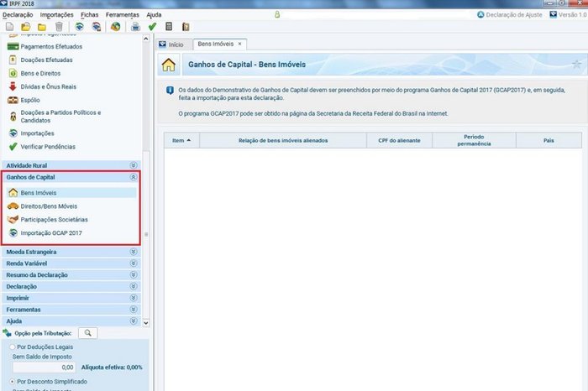Click the Importações arrow icon in sidebar
This screenshot has height=391, width=588.
click(13, 133)
